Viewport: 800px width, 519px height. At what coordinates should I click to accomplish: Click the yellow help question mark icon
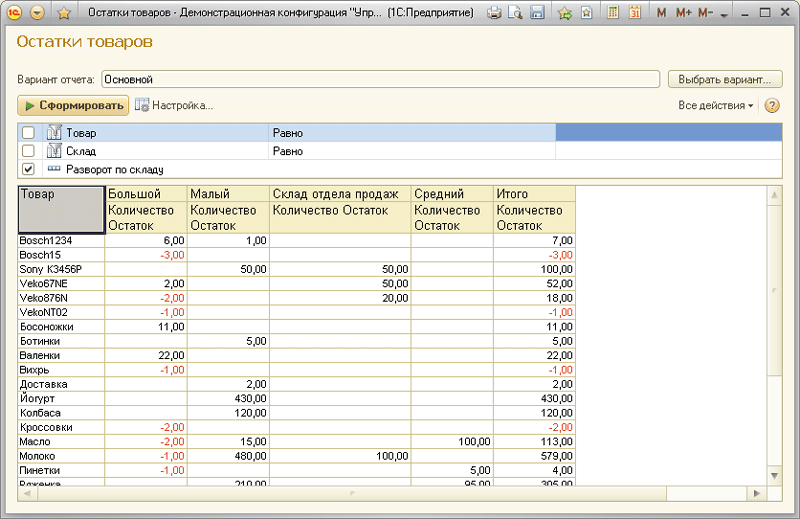click(772, 105)
